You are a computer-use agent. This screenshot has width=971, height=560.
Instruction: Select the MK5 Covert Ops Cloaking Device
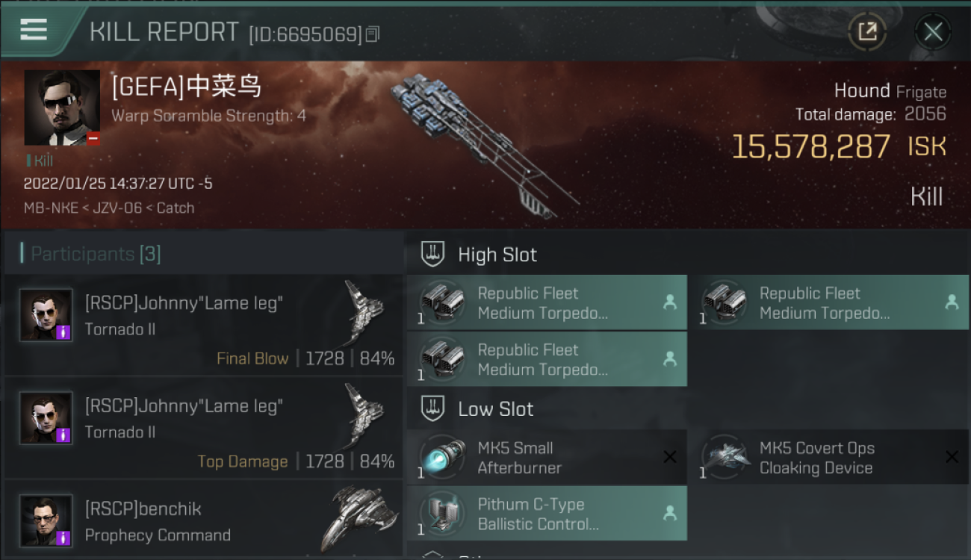click(x=828, y=458)
